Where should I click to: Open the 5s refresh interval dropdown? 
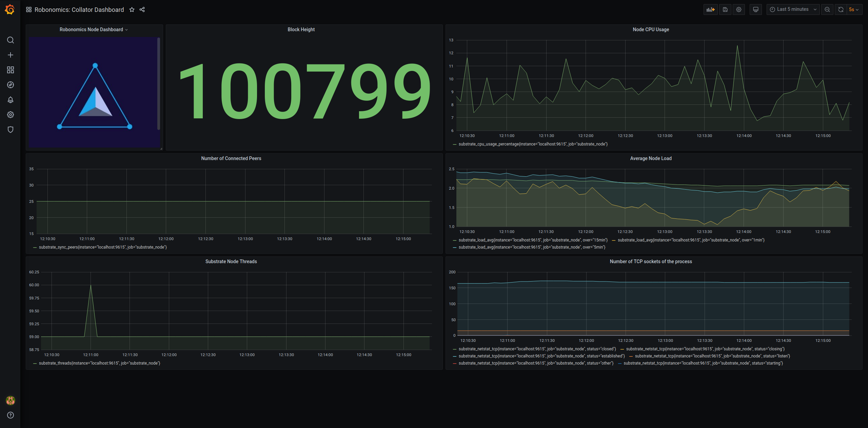pos(854,9)
